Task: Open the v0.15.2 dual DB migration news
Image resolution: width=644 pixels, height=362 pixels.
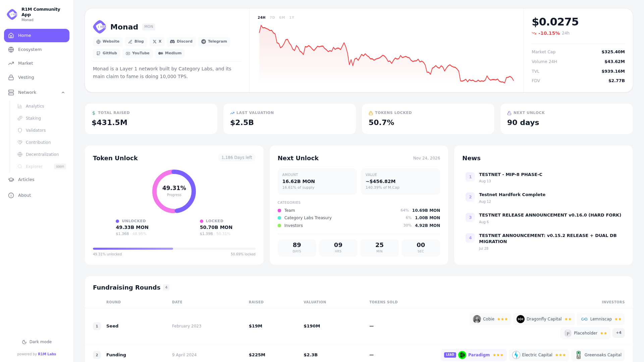Action: 548,239
